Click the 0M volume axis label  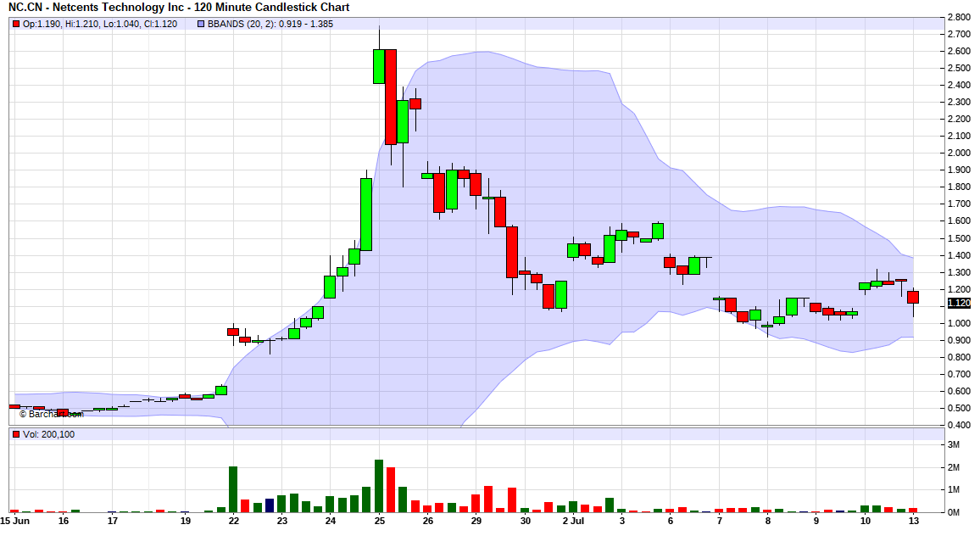pos(954,512)
